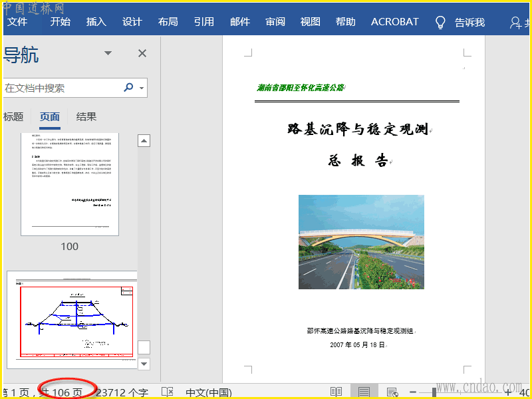Expand search options dropdown arrow

click(142, 88)
